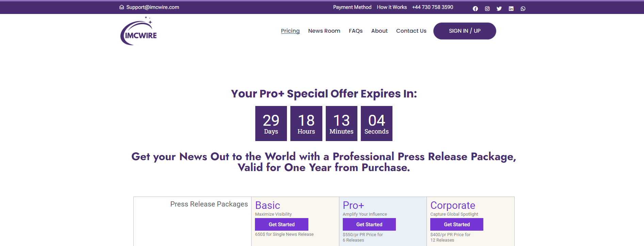Viewport: 644px width, 246px height.
Task: Click the Hours countdown box
Action: click(x=306, y=123)
